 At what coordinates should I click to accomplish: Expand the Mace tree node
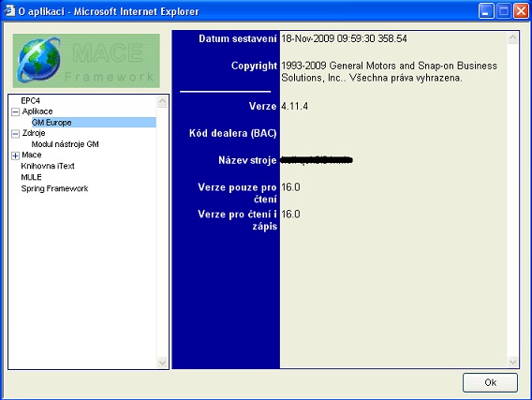15,156
